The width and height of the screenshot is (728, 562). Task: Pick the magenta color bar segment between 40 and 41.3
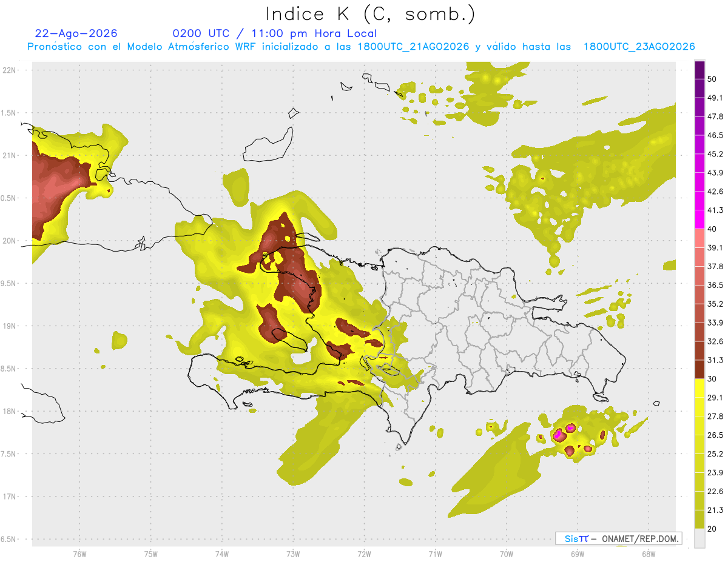(699, 219)
